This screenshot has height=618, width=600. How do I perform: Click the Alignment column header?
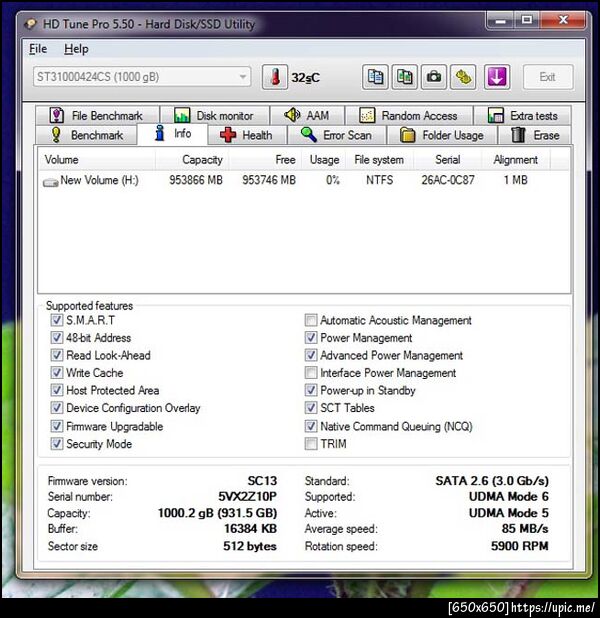(x=516, y=160)
